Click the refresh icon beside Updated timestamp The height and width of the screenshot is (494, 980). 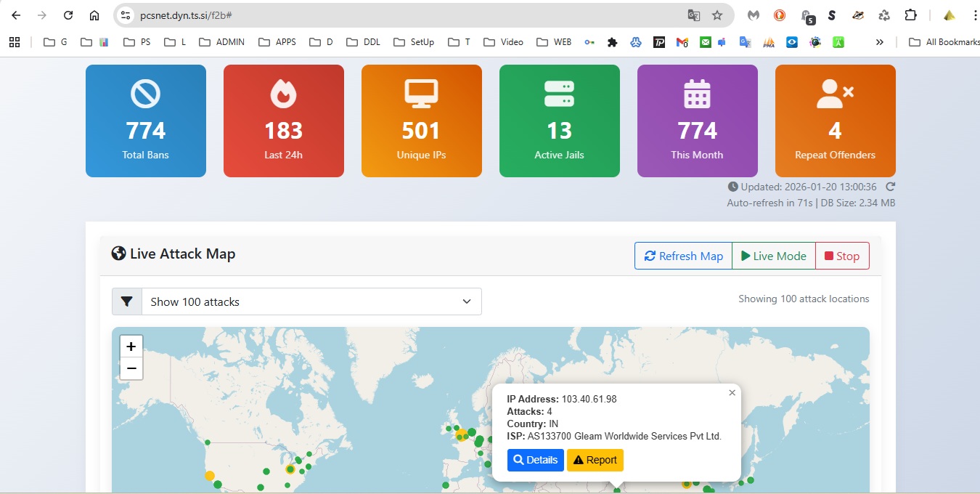click(x=890, y=187)
